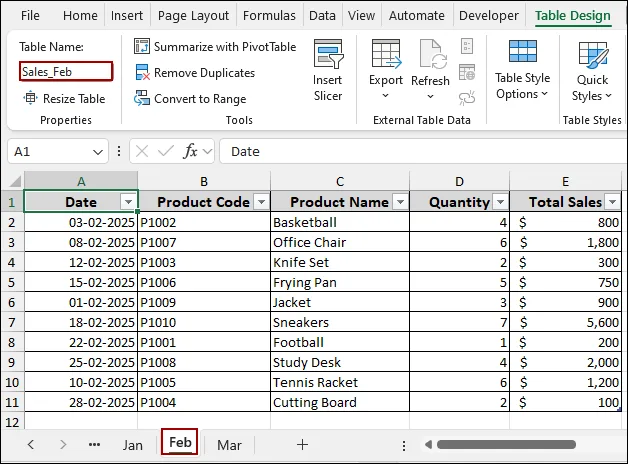
Task: Switch to the Data ribbon tab
Action: pos(322,16)
